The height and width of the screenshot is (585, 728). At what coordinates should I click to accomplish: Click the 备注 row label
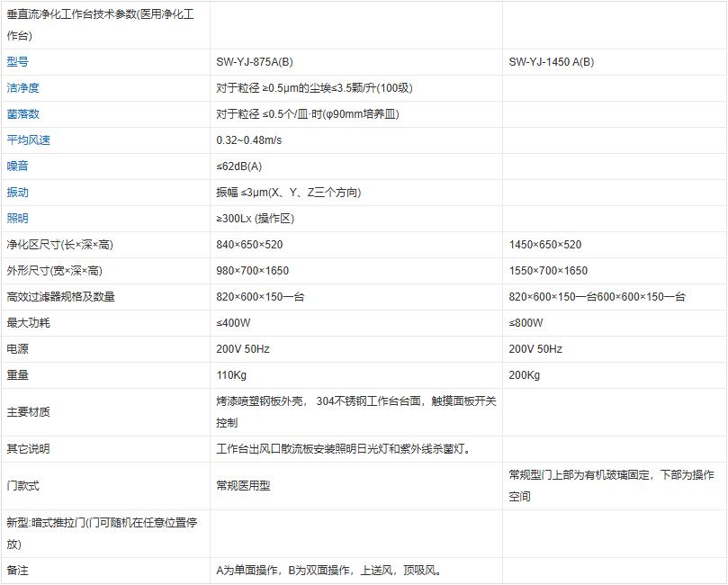(18, 571)
